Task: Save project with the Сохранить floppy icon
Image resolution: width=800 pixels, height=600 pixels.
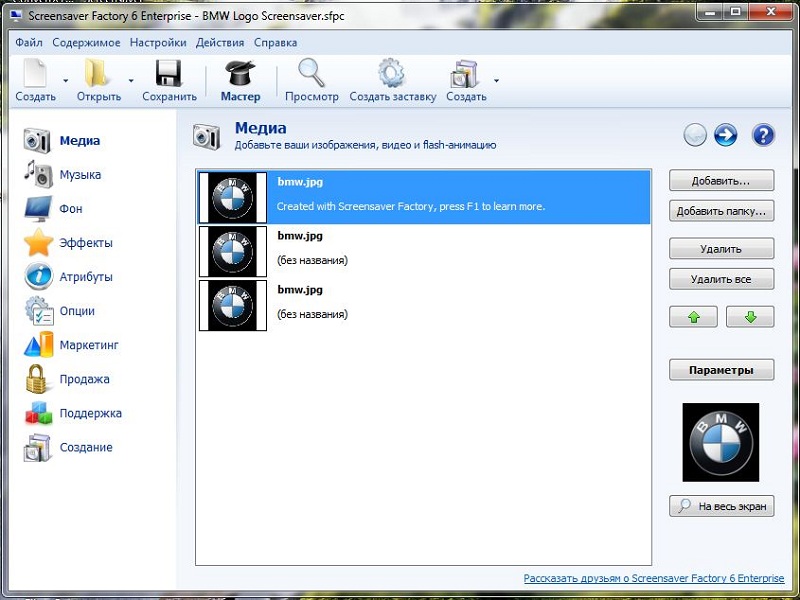Action: pyautogui.click(x=169, y=73)
